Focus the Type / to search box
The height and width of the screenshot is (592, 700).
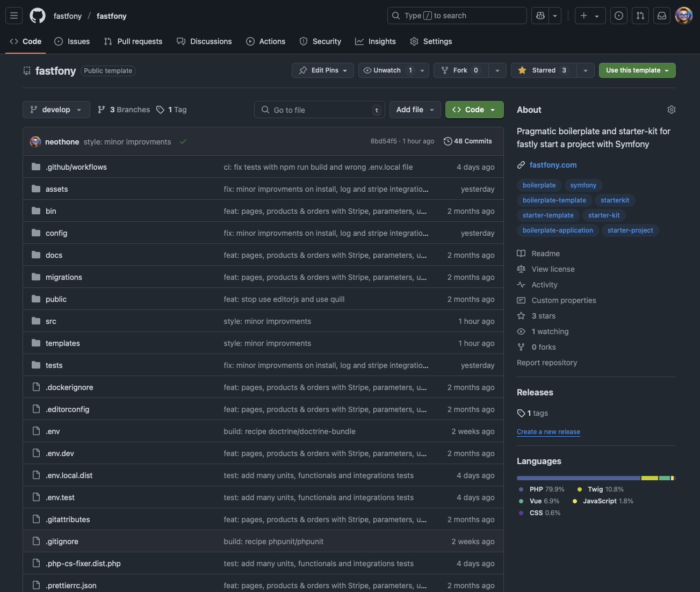[457, 16]
